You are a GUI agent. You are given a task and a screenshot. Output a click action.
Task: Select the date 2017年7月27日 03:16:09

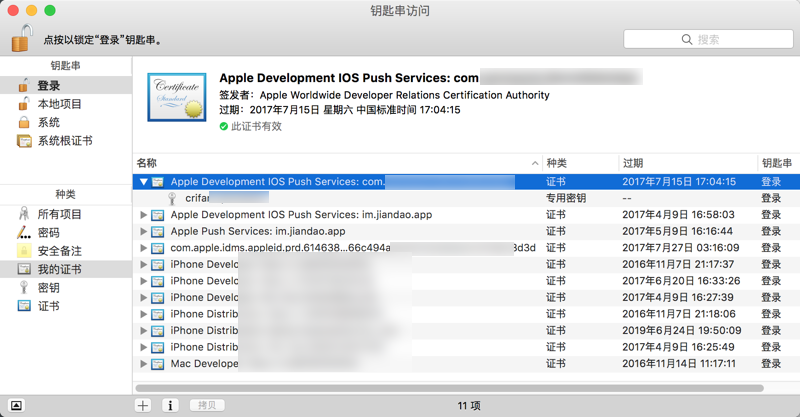[681, 248]
